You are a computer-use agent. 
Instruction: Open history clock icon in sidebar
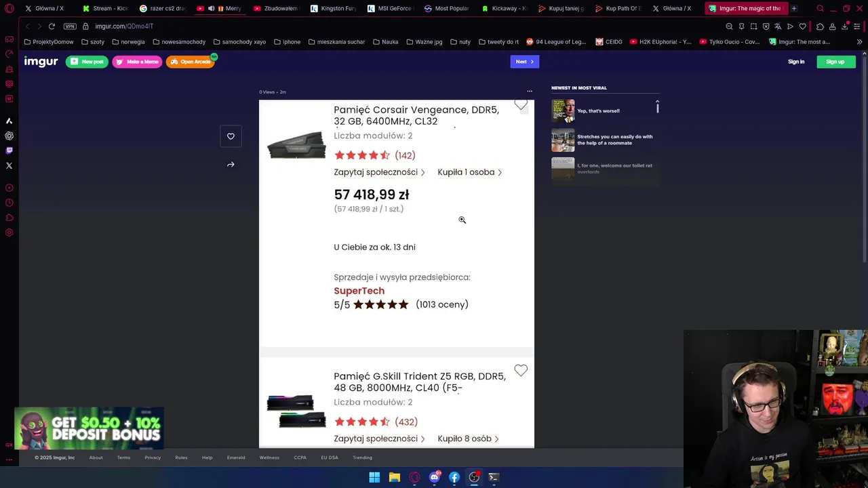pyautogui.click(x=9, y=203)
